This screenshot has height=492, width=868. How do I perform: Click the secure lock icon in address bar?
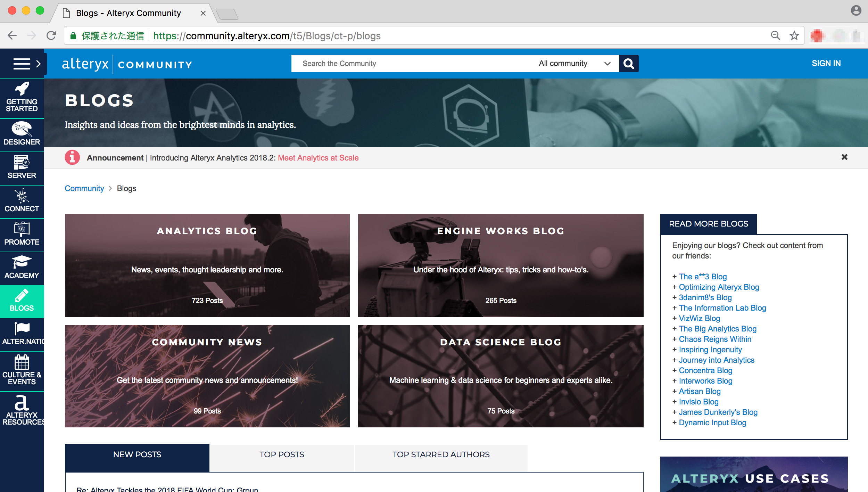pos(73,36)
